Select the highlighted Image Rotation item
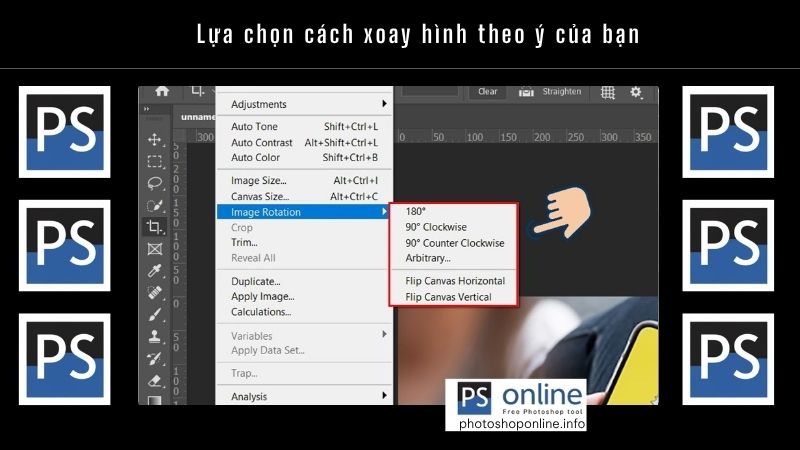This screenshot has height=450, width=800. 305,212
